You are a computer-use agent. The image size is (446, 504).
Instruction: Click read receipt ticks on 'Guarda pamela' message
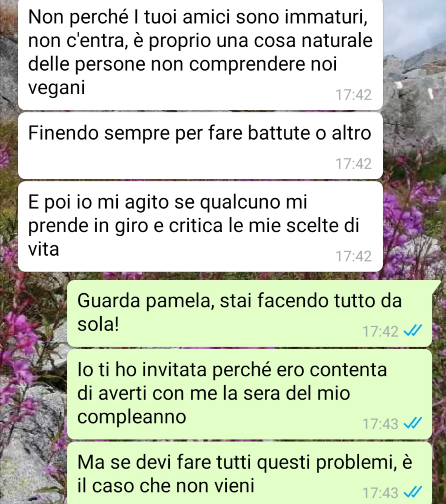[x=412, y=331]
